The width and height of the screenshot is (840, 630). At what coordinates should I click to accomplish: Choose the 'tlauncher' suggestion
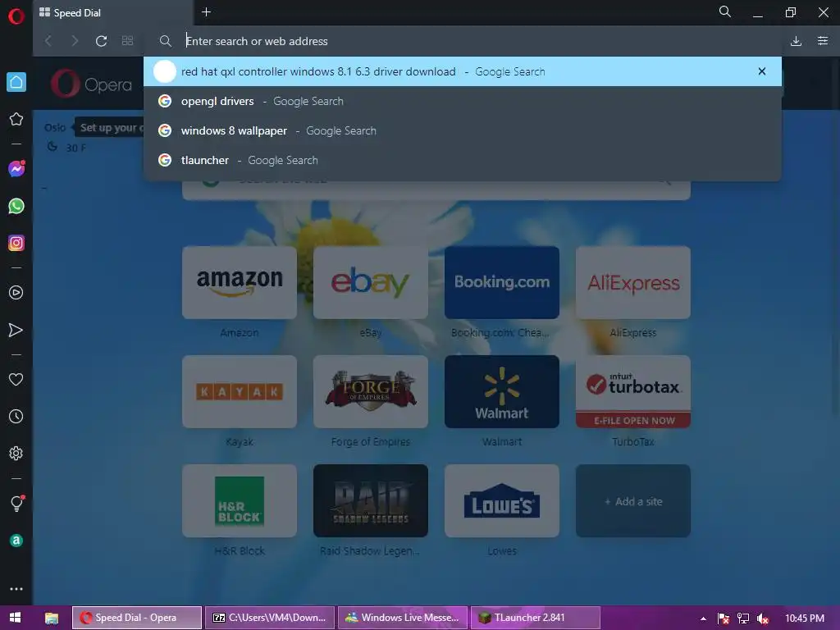pyautogui.click(x=463, y=160)
